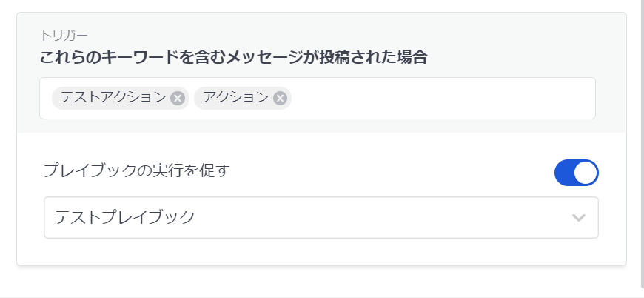Click empty white space below the playbook dropdown
This screenshot has height=298, width=644.
[x=321, y=251]
